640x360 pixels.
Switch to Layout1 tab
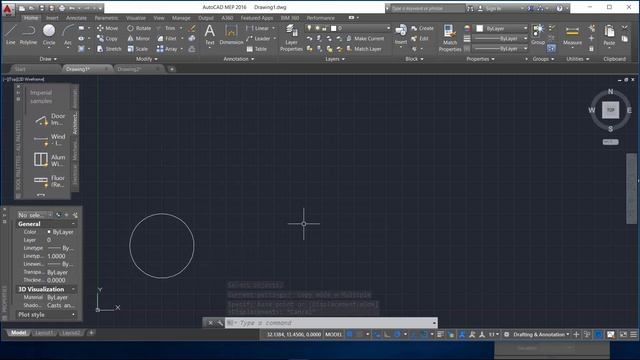[44, 333]
